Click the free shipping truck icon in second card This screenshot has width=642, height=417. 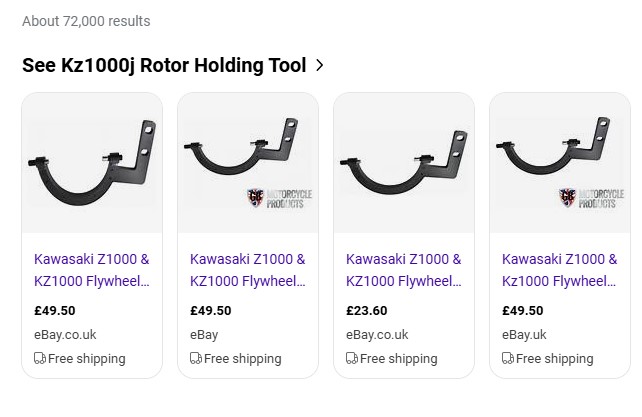pos(196,358)
